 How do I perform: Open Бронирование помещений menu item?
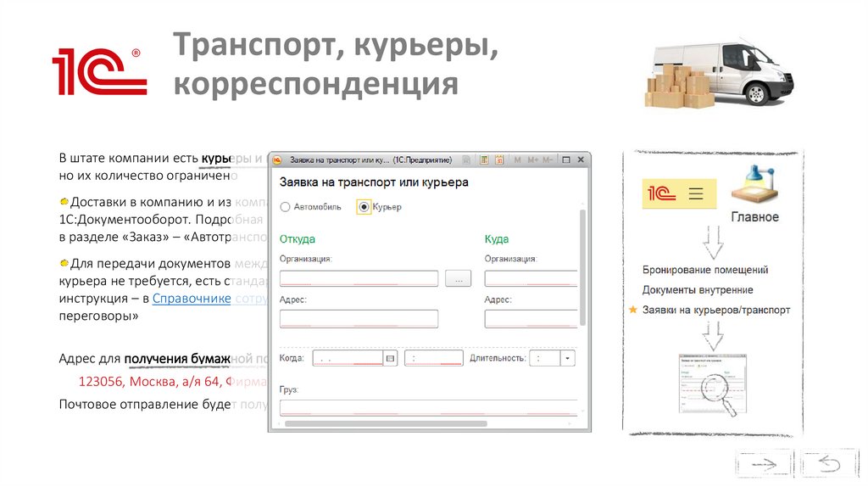click(705, 270)
